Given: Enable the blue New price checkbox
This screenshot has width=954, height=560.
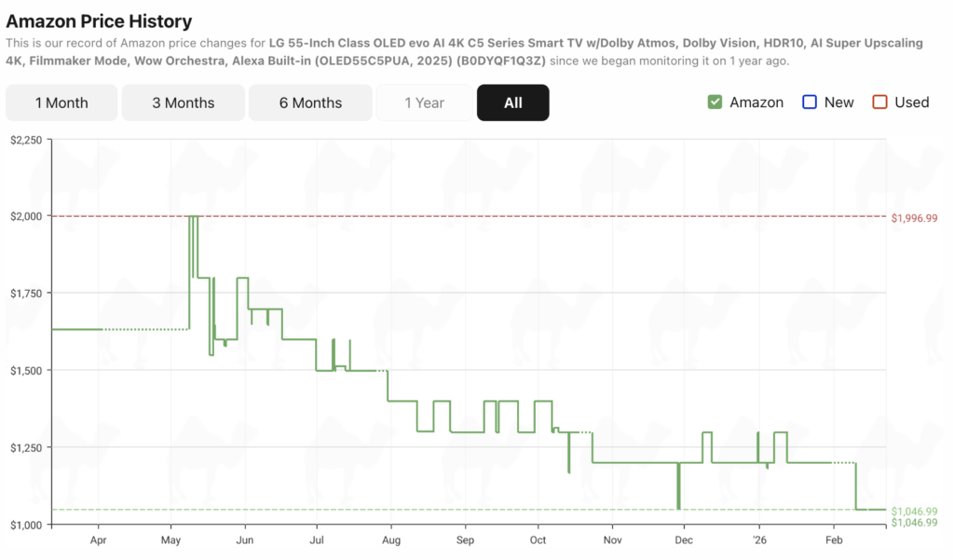Looking at the screenshot, I should click(x=810, y=102).
